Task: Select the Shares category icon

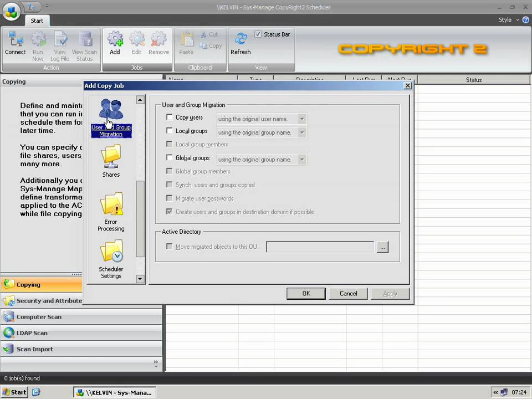Action: 111,161
